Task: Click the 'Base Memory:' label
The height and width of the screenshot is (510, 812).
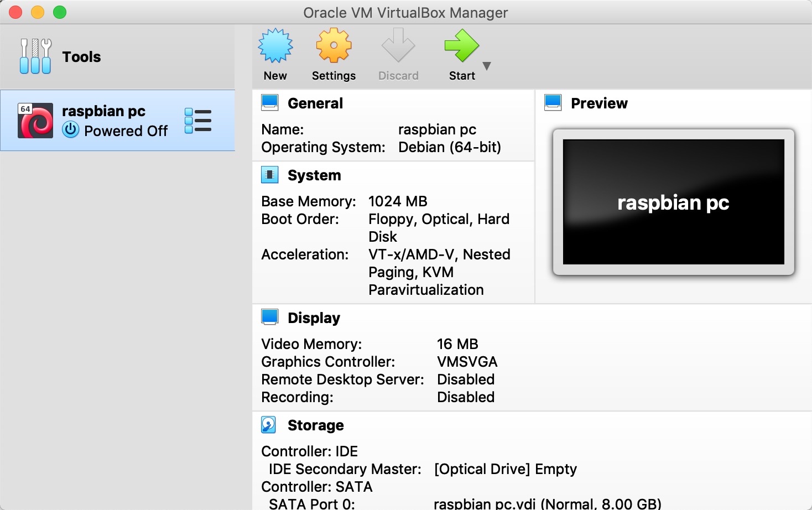Action: (309, 201)
